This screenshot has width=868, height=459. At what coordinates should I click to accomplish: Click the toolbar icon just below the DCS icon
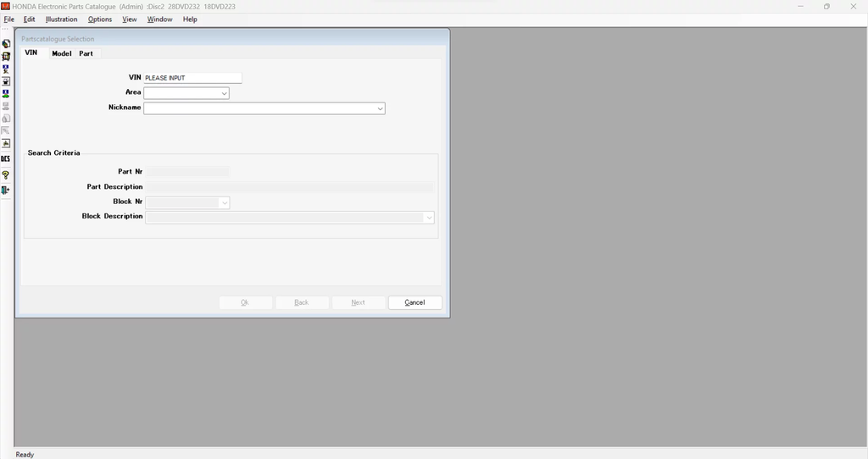[x=6, y=175]
